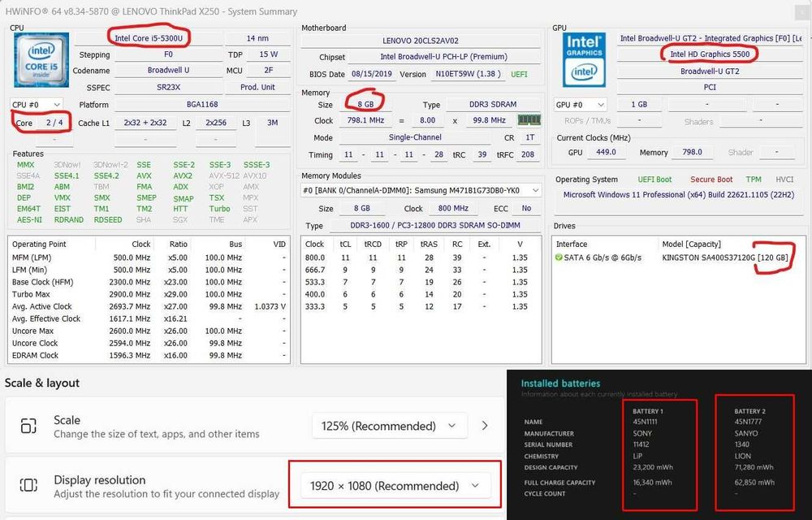Click the Intel HD Graphics 5500 field
812x520 pixels.
(x=710, y=54)
